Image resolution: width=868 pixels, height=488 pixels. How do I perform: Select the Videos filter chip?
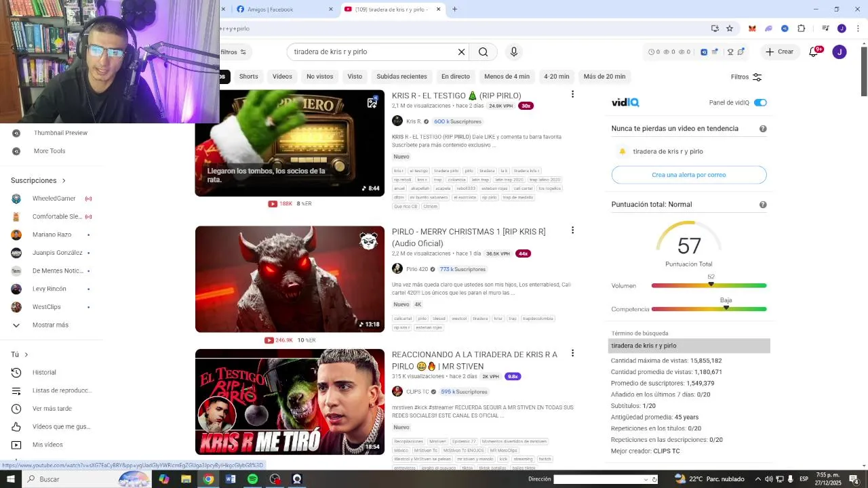point(282,77)
